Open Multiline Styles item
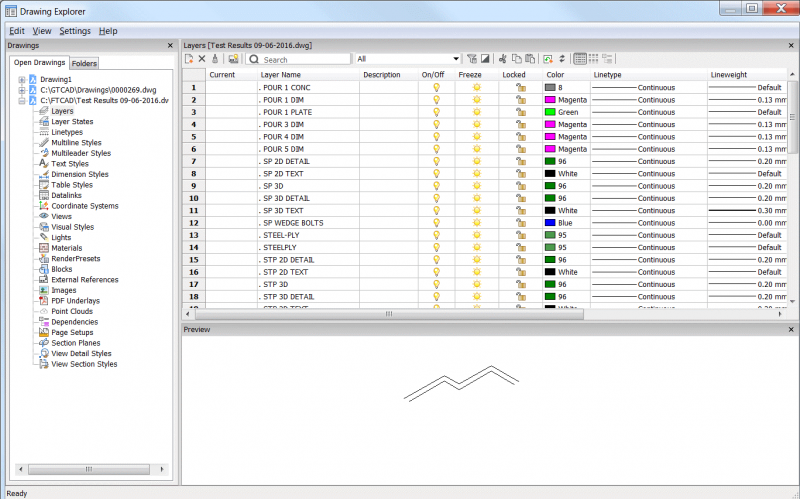 point(76,143)
